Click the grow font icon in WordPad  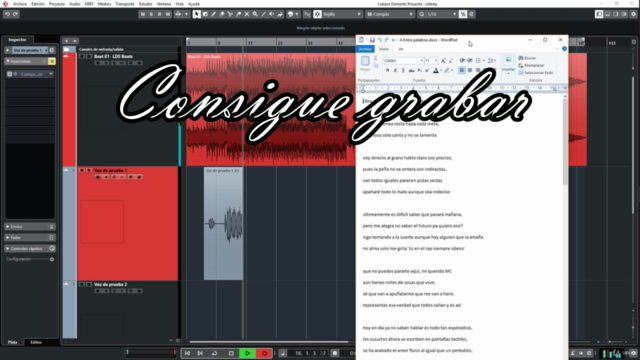click(x=443, y=60)
